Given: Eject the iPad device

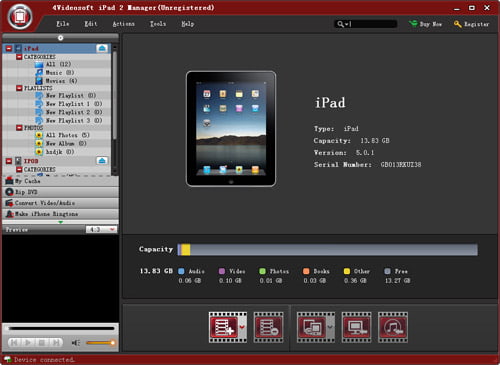Looking at the screenshot, I should 102,48.
